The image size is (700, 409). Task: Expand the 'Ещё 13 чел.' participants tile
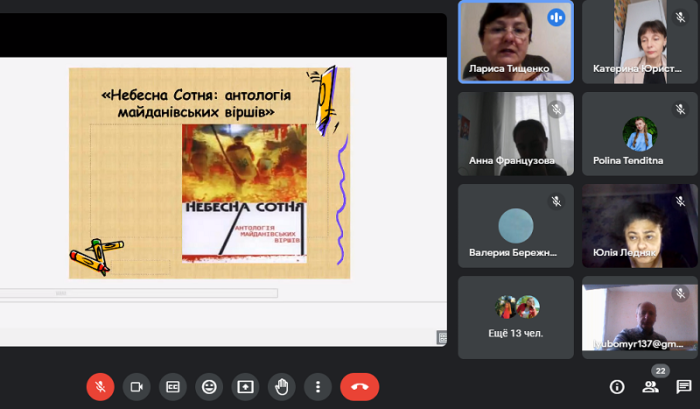516,317
